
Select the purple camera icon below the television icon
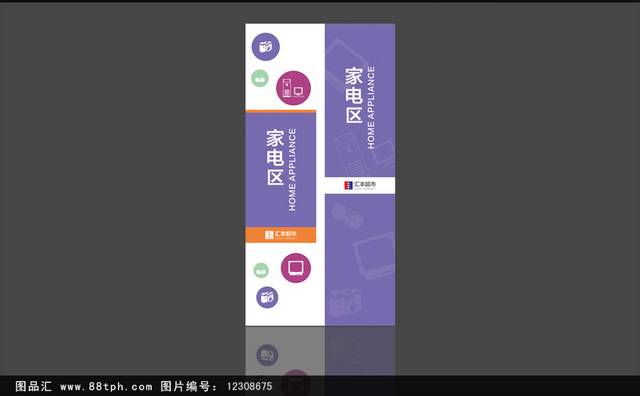pyautogui.click(x=267, y=297)
